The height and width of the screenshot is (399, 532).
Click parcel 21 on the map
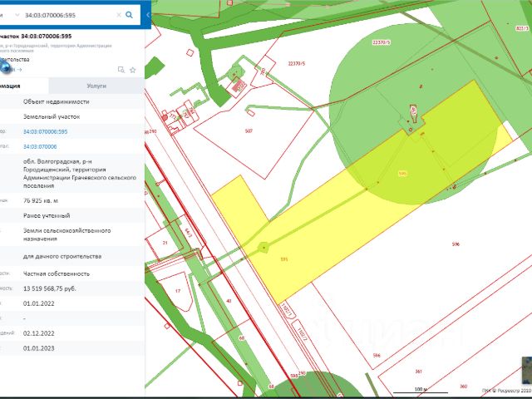pyautogui.click(x=165, y=243)
